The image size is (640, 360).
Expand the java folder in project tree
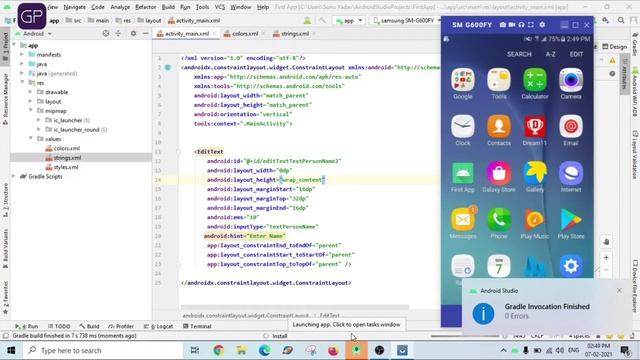click(x=22, y=64)
